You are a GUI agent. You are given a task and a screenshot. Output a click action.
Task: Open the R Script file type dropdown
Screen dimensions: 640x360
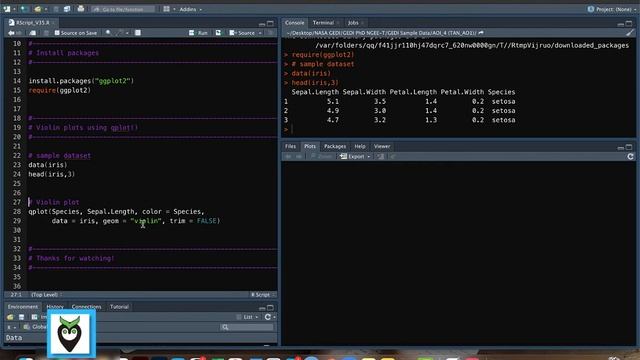tap(263, 294)
